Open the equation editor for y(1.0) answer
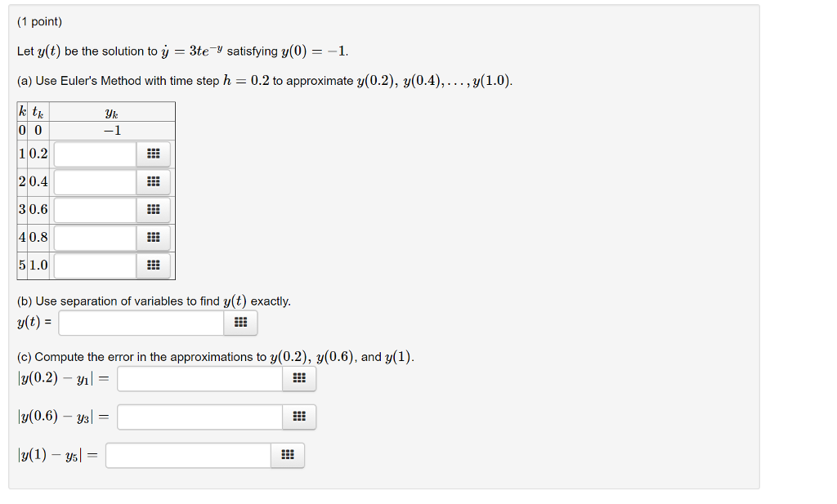 (x=153, y=265)
